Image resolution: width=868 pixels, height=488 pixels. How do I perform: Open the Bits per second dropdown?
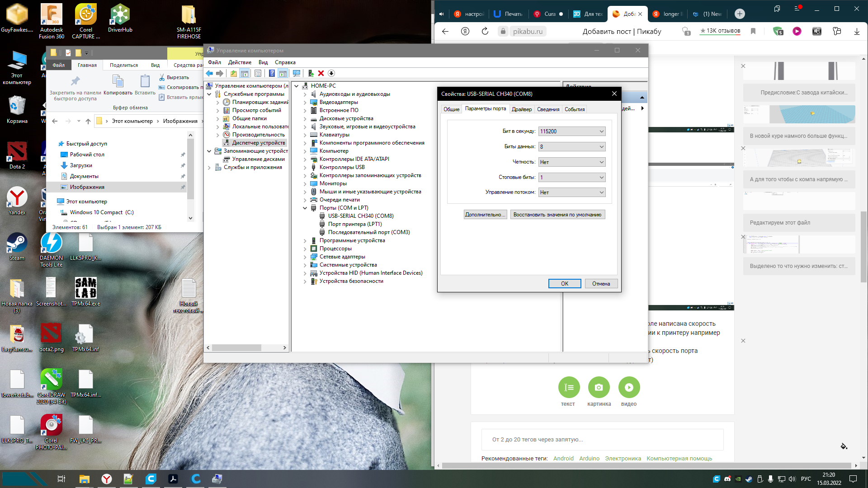pyautogui.click(x=572, y=131)
